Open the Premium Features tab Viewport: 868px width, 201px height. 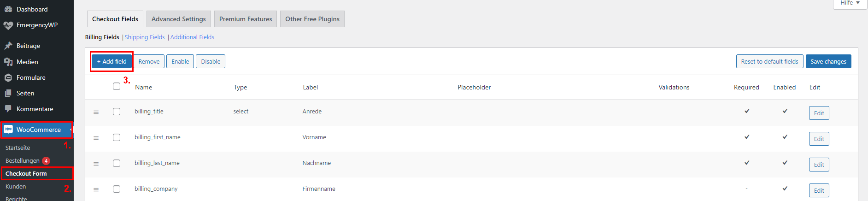click(x=246, y=19)
